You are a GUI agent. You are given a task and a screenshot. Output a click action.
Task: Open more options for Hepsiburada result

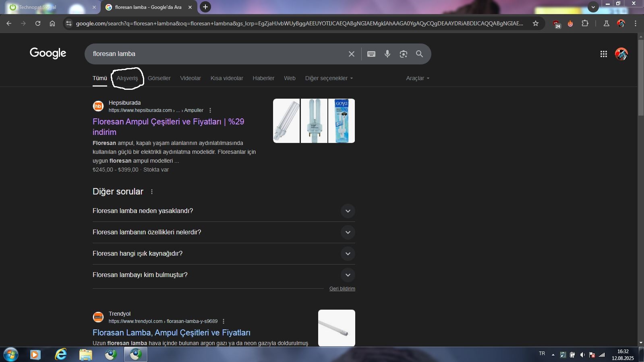tap(210, 110)
